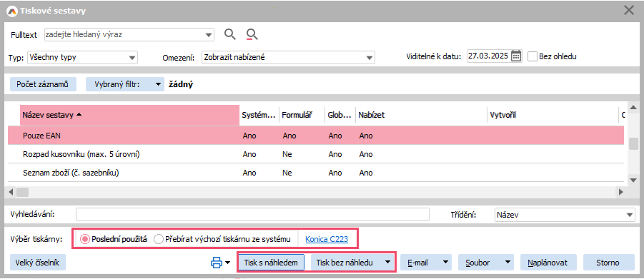
Task: Click the Glob… column header
Action: pos(340,116)
